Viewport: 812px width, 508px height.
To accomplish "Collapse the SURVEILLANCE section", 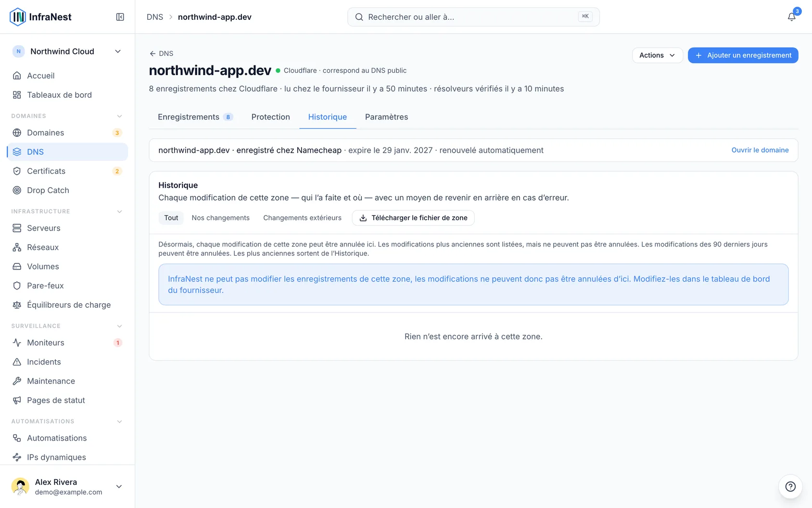I will click(119, 326).
